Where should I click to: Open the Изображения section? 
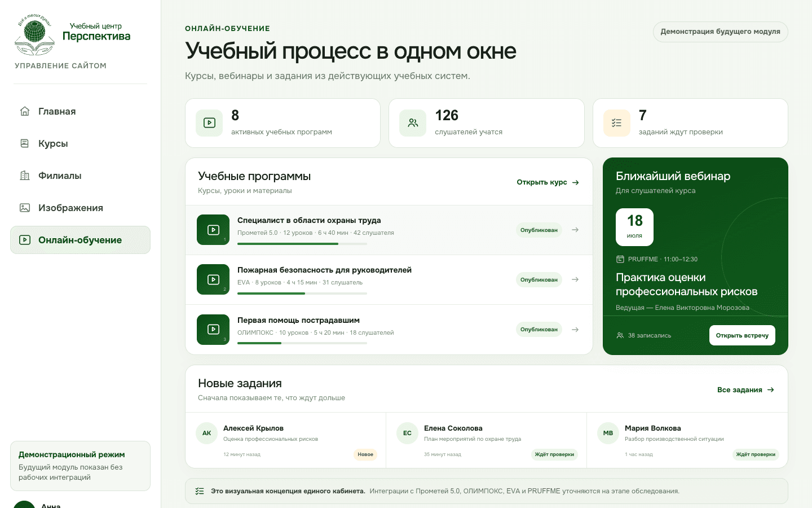[x=80, y=208]
